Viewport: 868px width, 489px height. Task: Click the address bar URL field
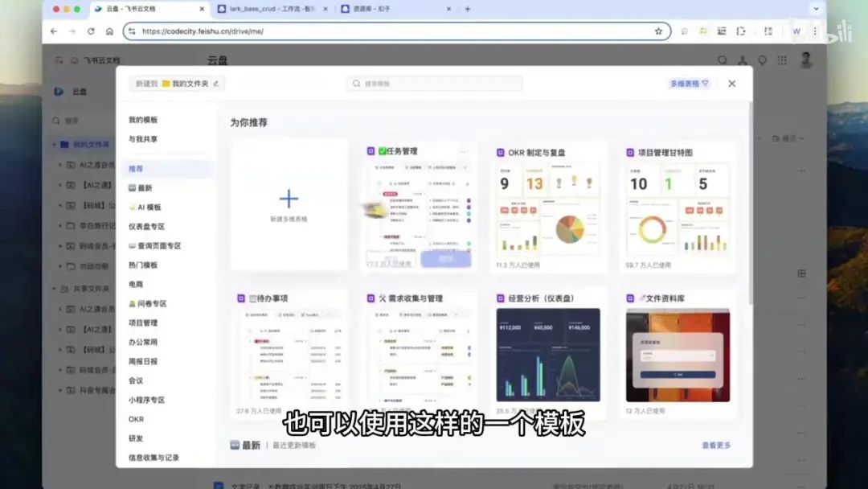click(x=397, y=31)
